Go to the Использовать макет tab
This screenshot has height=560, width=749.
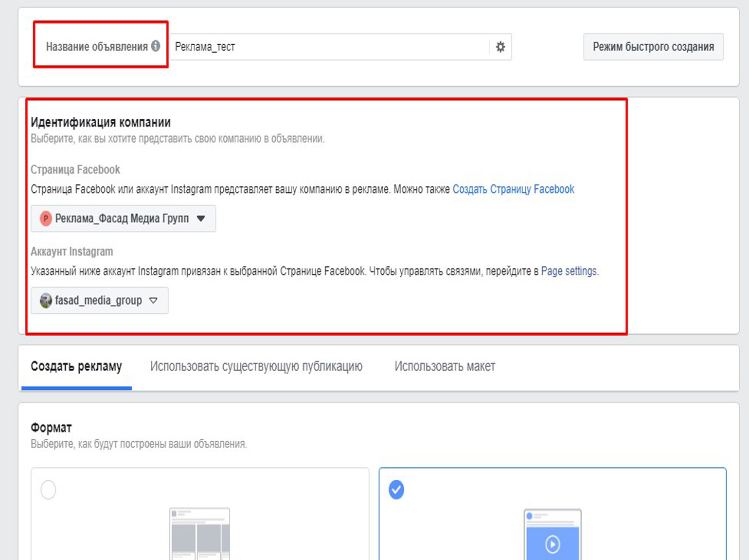click(x=445, y=366)
